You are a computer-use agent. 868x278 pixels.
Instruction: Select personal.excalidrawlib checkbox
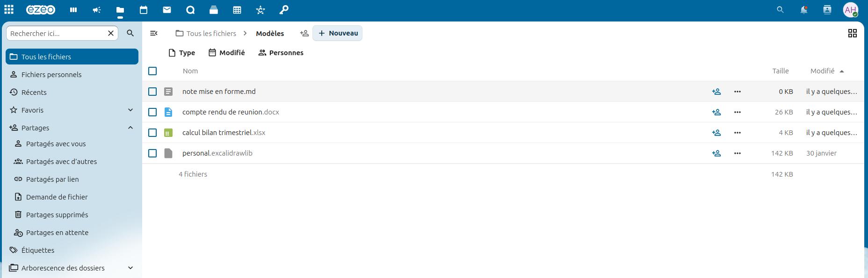coord(152,153)
